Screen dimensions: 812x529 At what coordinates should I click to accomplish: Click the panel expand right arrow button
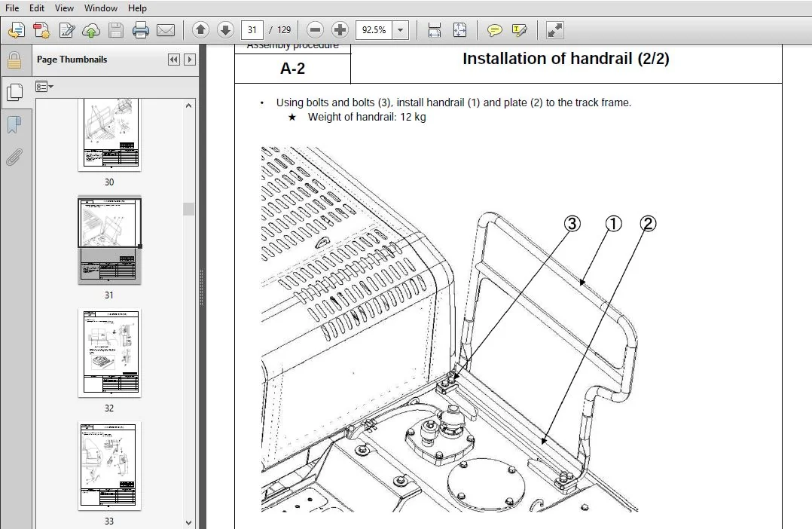pos(190,60)
